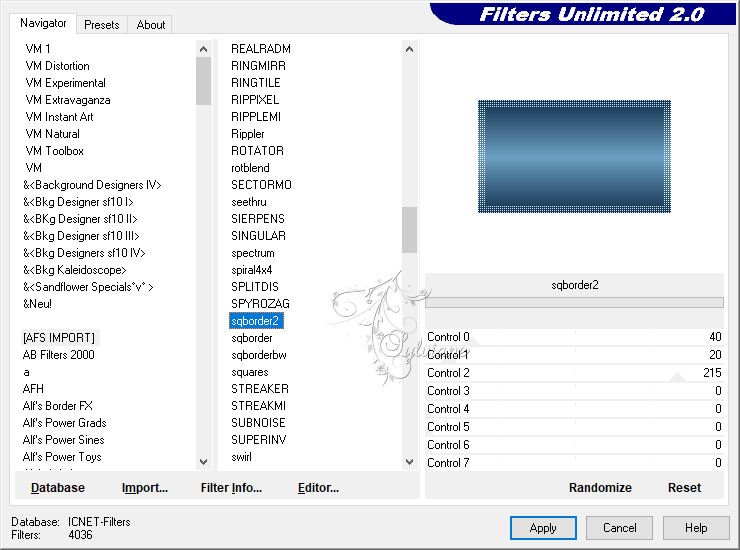The width and height of the screenshot is (740, 550).
Task: Cancel the Filters Unlimited dialog
Action: [x=619, y=528]
